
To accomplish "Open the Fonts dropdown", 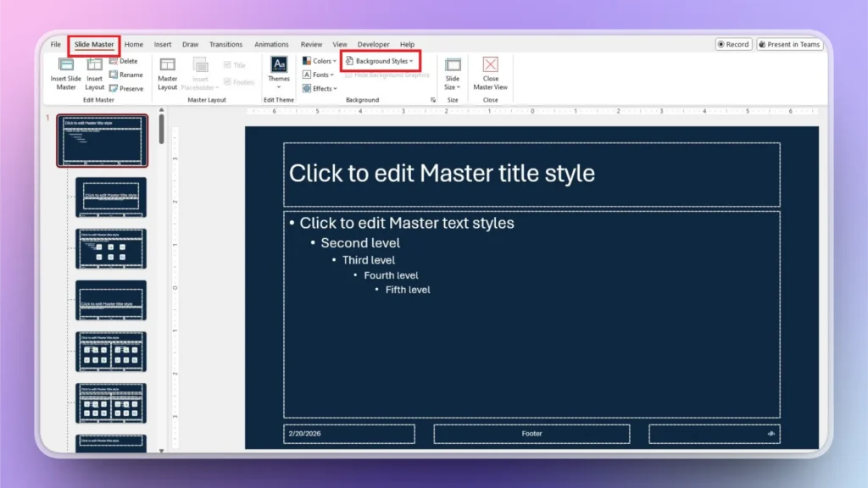I will coord(319,75).
